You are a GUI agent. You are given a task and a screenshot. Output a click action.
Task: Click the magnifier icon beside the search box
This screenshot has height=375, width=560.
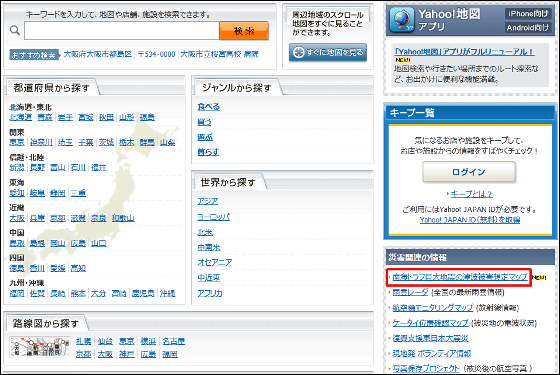[x=15, y=30]
